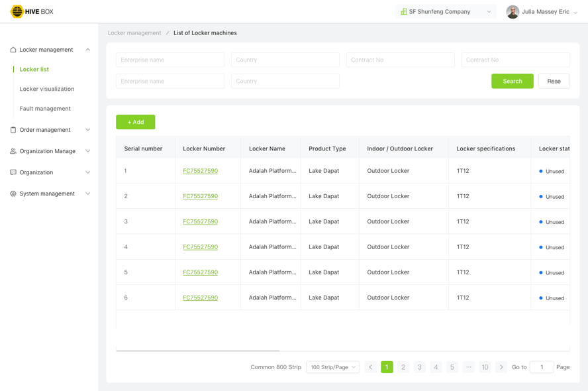Click the Hive Box logo icon

click(x=17, y=11)
